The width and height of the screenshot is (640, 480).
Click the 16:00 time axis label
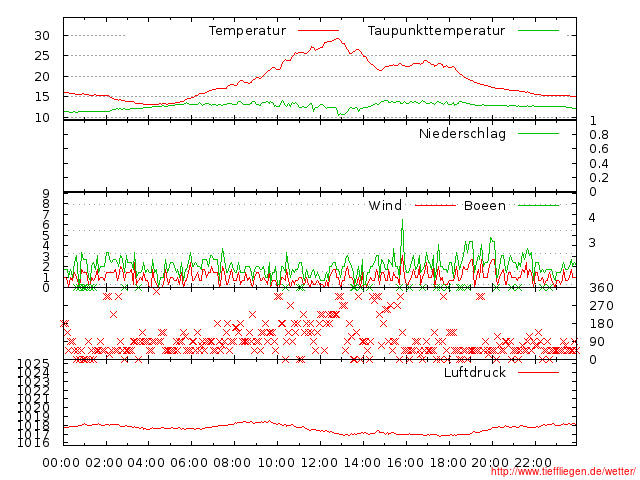(405, 463)
